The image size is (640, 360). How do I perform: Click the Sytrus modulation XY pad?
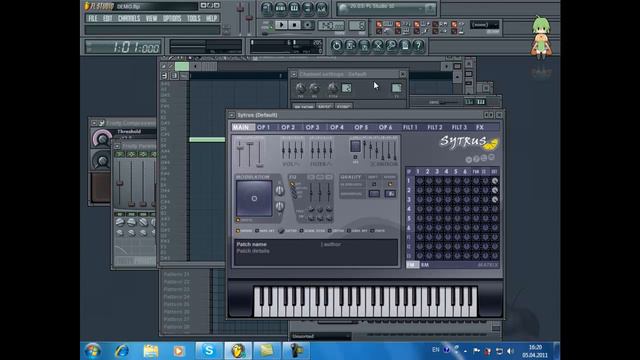254,198
